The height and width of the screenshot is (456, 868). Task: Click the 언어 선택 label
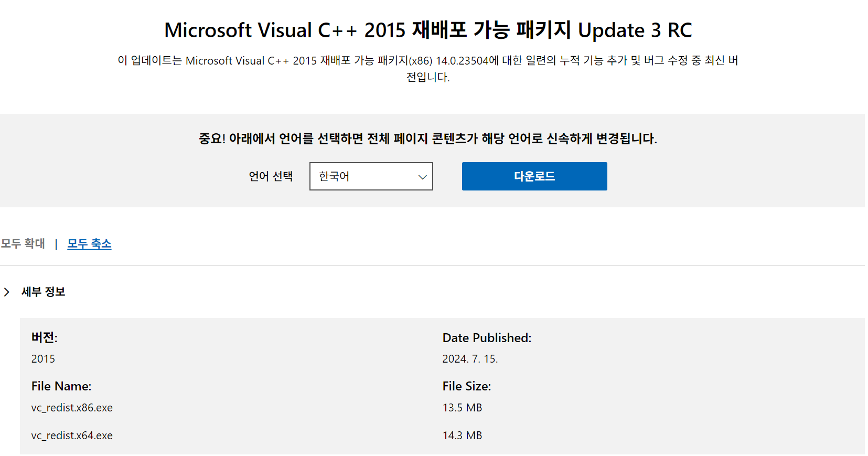(271, 176)
